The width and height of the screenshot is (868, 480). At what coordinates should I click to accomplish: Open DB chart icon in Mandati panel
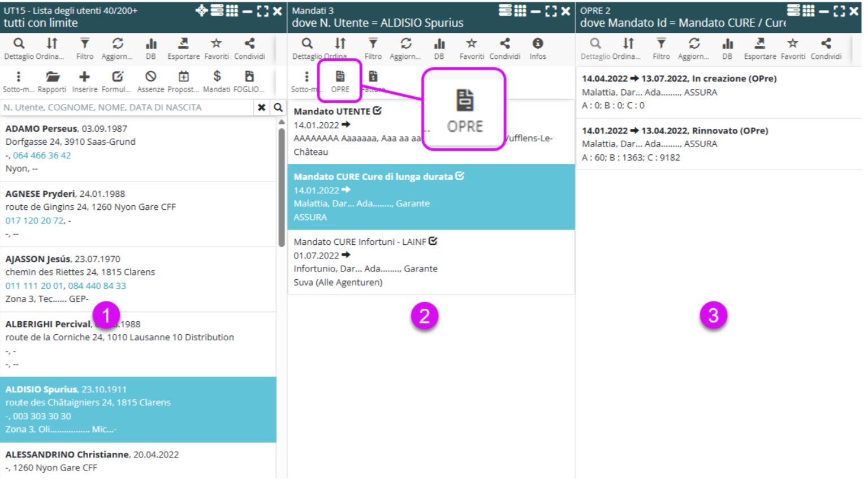(x=439, y=47)
